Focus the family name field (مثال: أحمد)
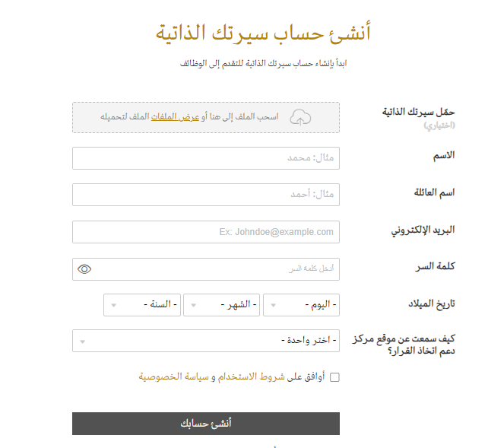The height and width of the screenshot is (448, 488). click(206, 195)
